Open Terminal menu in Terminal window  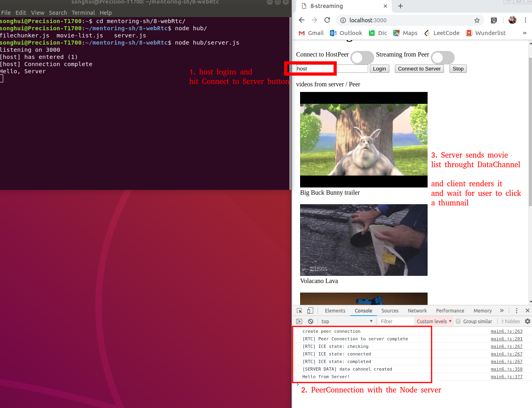click(83, 13)
